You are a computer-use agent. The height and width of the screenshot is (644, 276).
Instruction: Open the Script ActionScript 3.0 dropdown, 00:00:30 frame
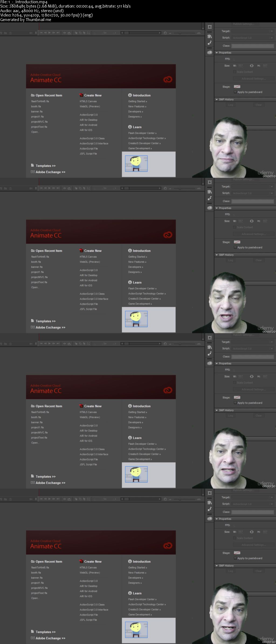point(253,349)
